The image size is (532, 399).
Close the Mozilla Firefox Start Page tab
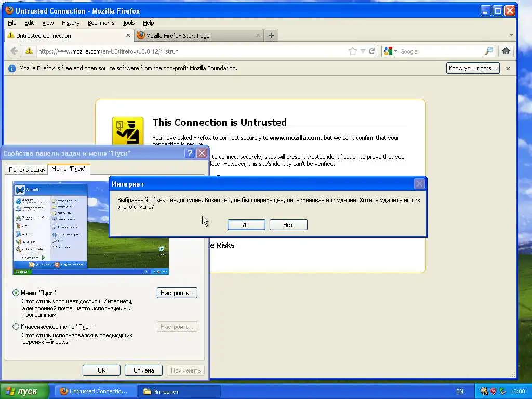[258, 35]
